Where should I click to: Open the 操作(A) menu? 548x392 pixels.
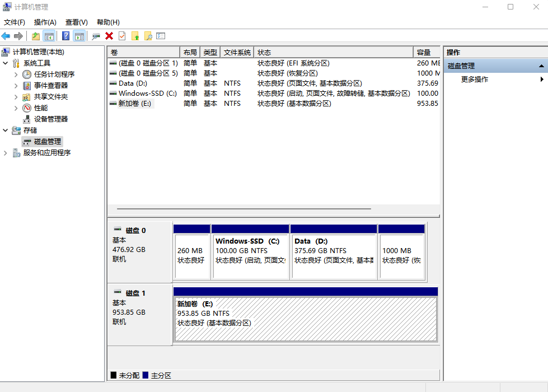[45, 22]
